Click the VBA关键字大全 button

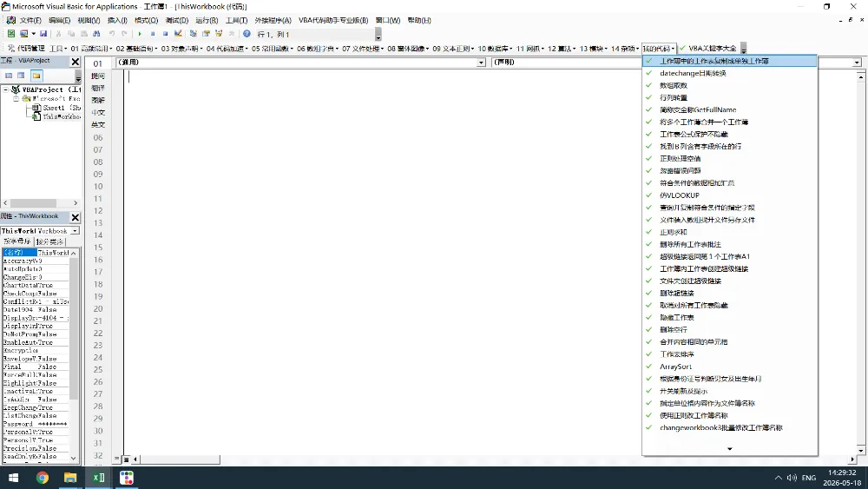coord(708,48)
